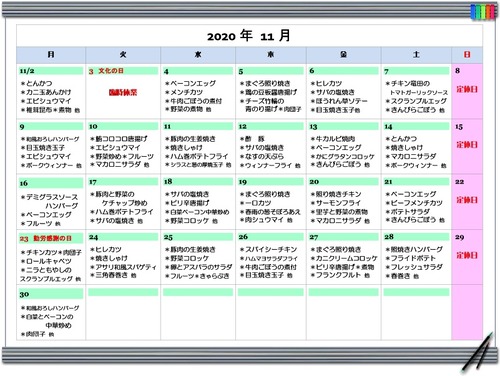The width and height of the screenshot is (500, 376).
Task: Select the red 日 (Sunday) column header
Action: (x=467, y=55)
